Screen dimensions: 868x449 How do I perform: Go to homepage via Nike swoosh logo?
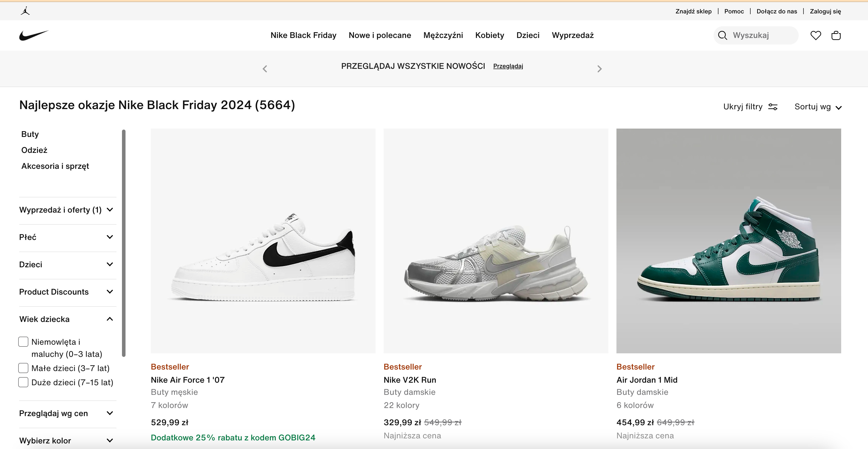point(34,35)
